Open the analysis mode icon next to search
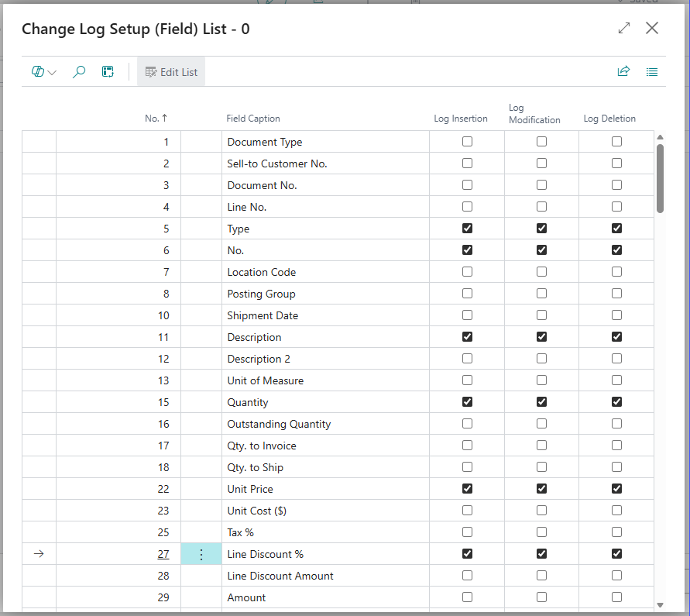 click(x=108, y=72)
